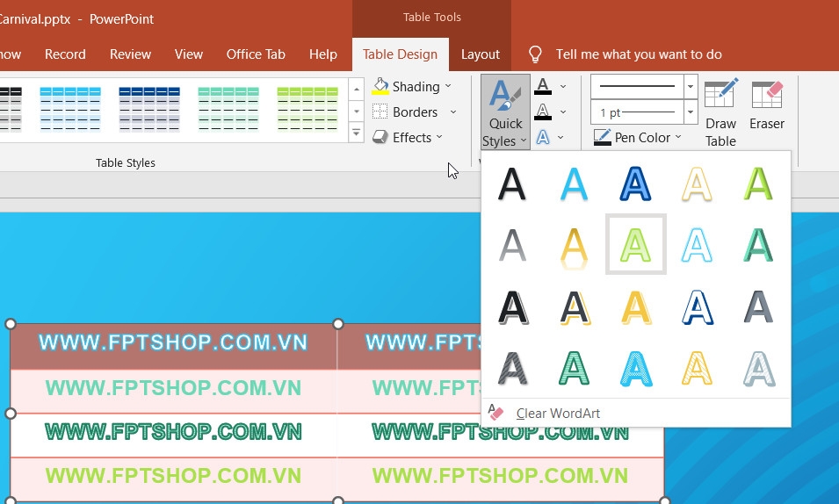Open the table Effects dropdown
839x504 pixels.
(x=408, y=138)
